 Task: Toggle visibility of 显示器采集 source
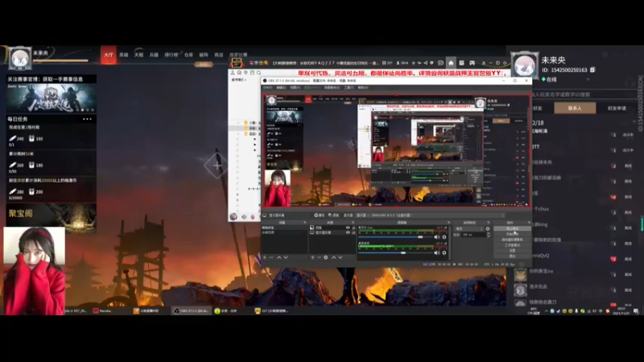coord(348,232)
